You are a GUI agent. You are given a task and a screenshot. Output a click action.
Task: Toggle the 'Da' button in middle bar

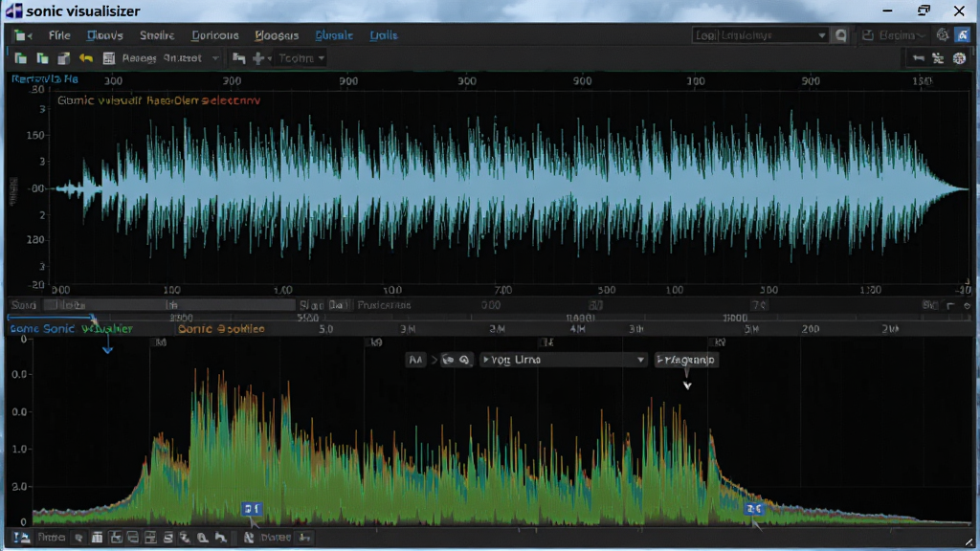[338, 305]
